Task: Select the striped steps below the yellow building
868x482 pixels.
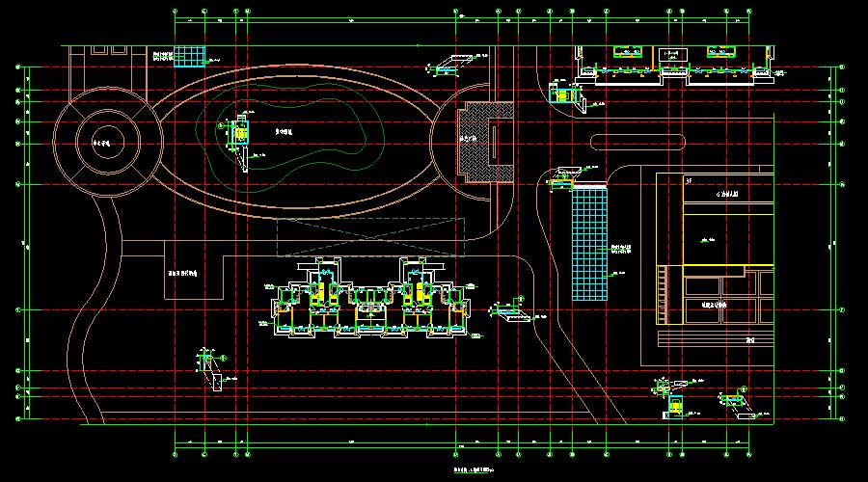Action: (x=716, y=338)
